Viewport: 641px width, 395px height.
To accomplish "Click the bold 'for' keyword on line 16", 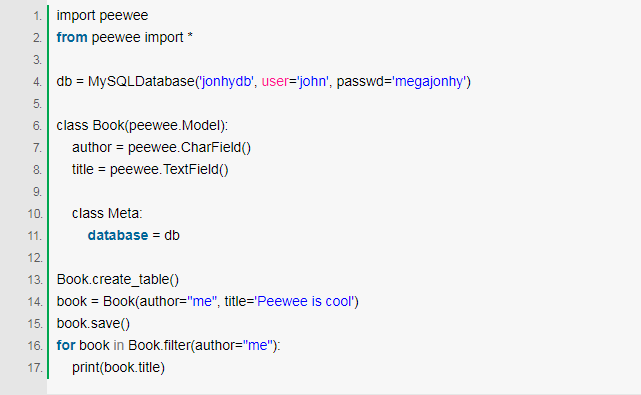I will (66, 346).
